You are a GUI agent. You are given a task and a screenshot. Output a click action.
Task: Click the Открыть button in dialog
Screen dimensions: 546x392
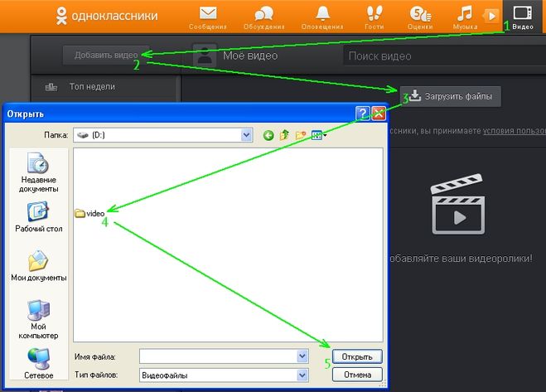[x=358, y=356]
